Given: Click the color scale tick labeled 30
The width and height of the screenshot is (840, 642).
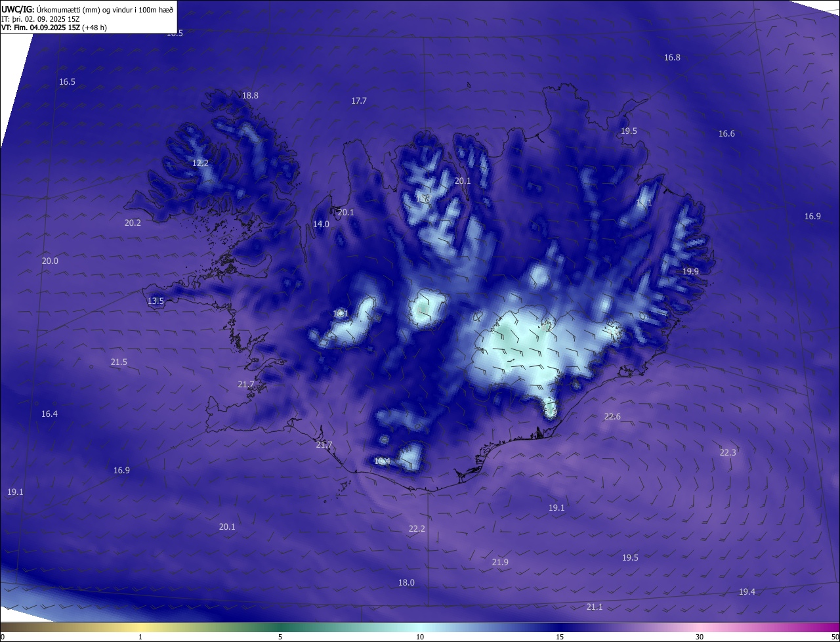Looking at the screenshot, I should [x=700, y=637].
